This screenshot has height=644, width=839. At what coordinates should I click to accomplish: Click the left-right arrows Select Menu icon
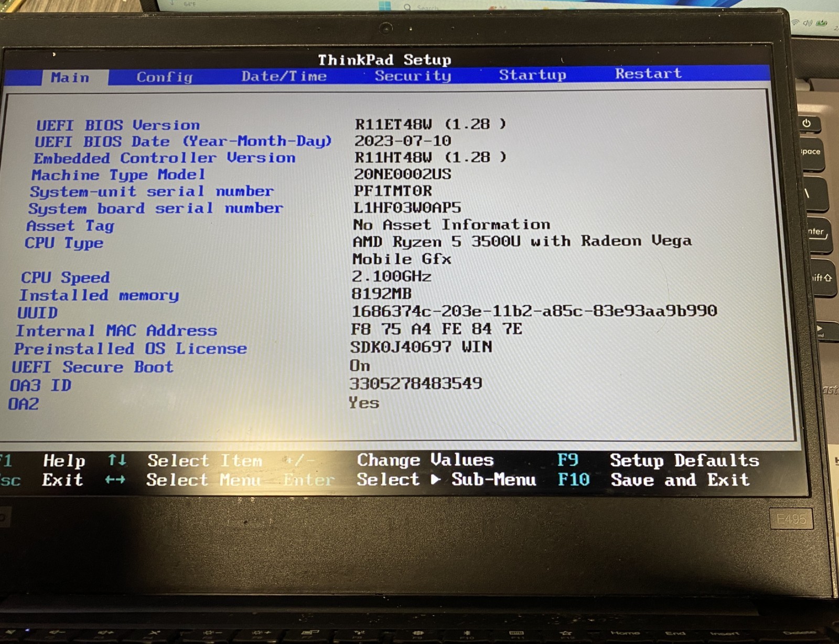115,479
